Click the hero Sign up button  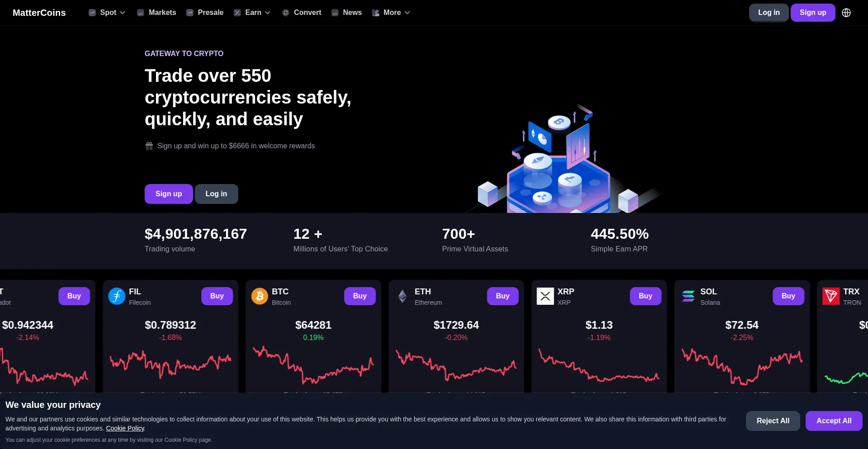click(169, 194)
